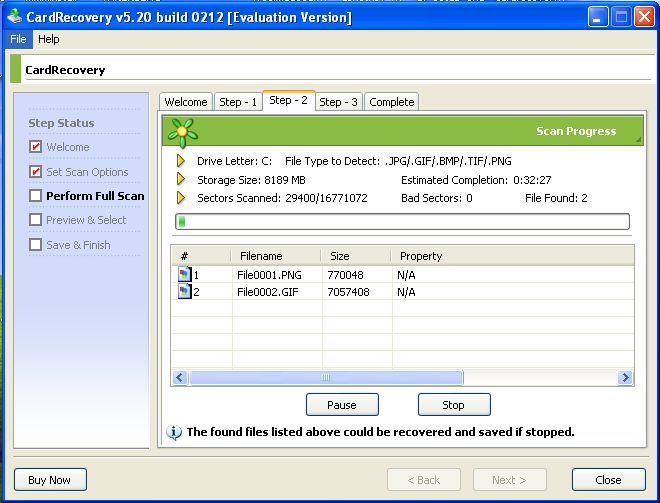The height and width of the screenshot is (503, 660).
Task: Click the Bad Sectors: 0 text
Action: pyautogui.click(x=436, y=198)
